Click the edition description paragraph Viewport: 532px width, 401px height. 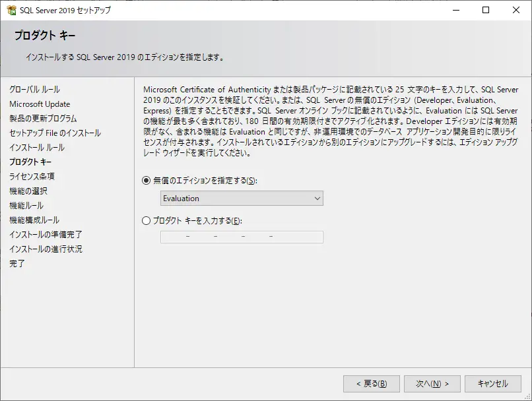(331, 121)
